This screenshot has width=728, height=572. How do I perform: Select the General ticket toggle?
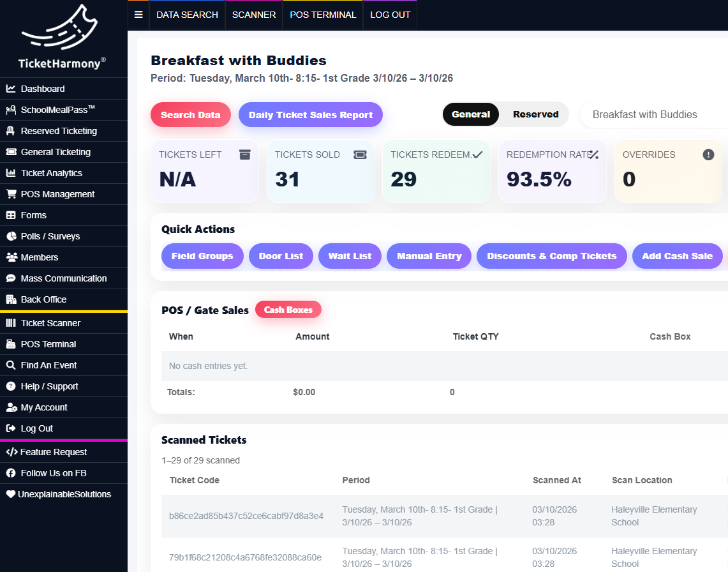pyautogui.click(x=471, y=114)
